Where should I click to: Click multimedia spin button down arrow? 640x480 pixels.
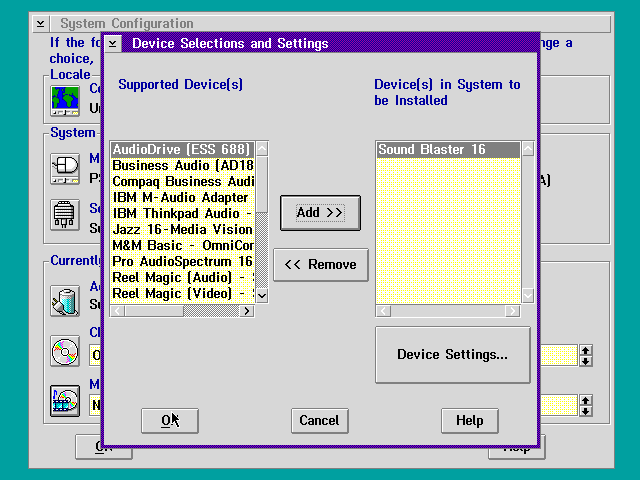click(586, 411)
